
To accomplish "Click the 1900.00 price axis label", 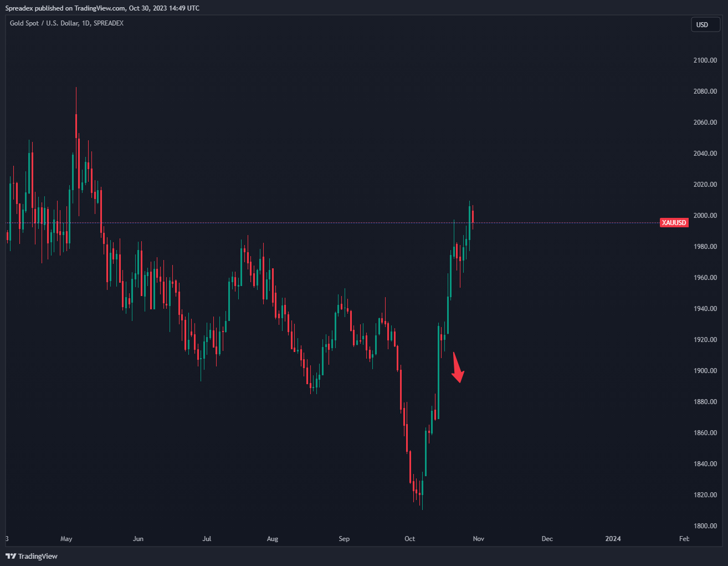I will click(x=705, y=370).
